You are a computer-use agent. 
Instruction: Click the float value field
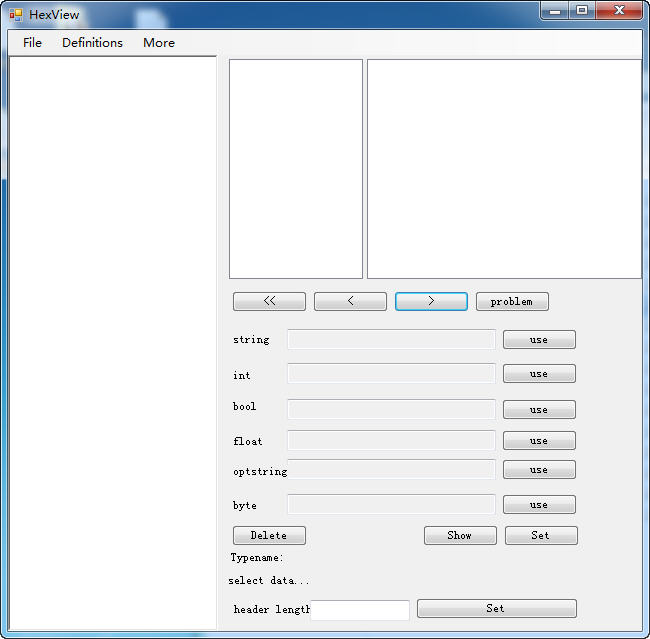click(x=391, y=440)
